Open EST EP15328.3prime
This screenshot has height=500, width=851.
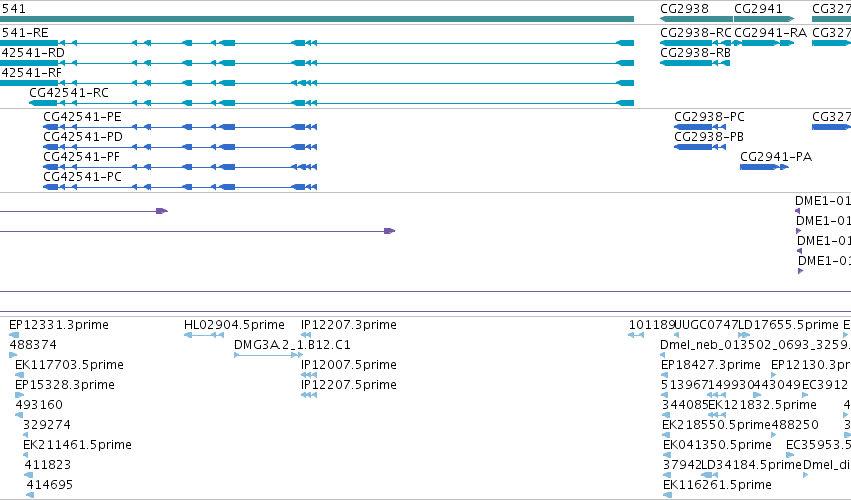(x=65, y=385)
